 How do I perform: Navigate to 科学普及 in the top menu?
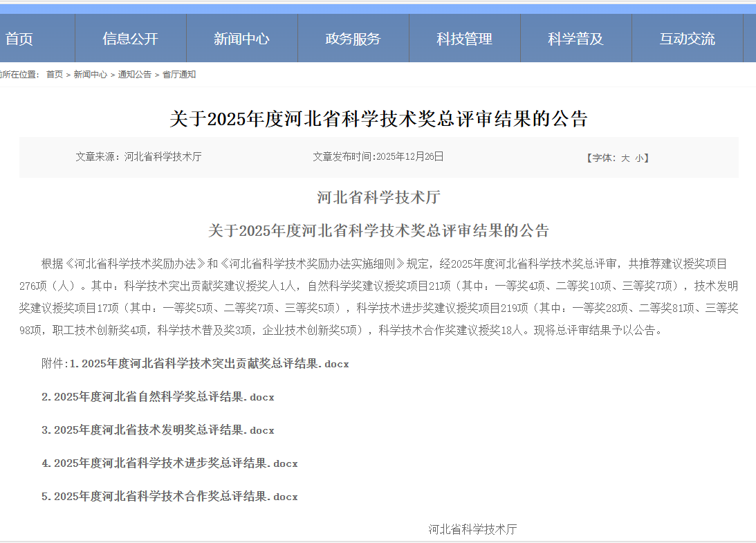pos(575,39)
